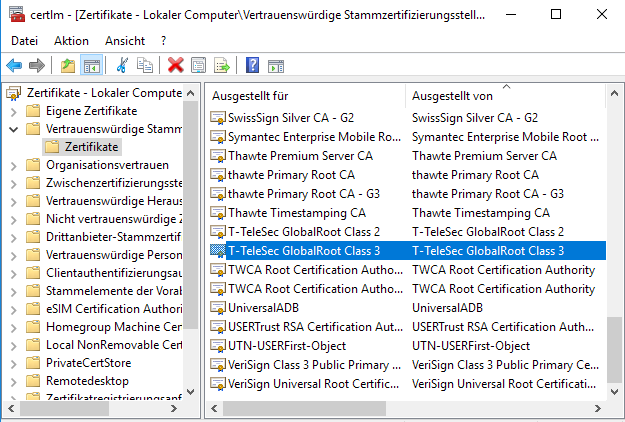Collapse Vertrauenswürdige Stamm tree node

point(14,129)
